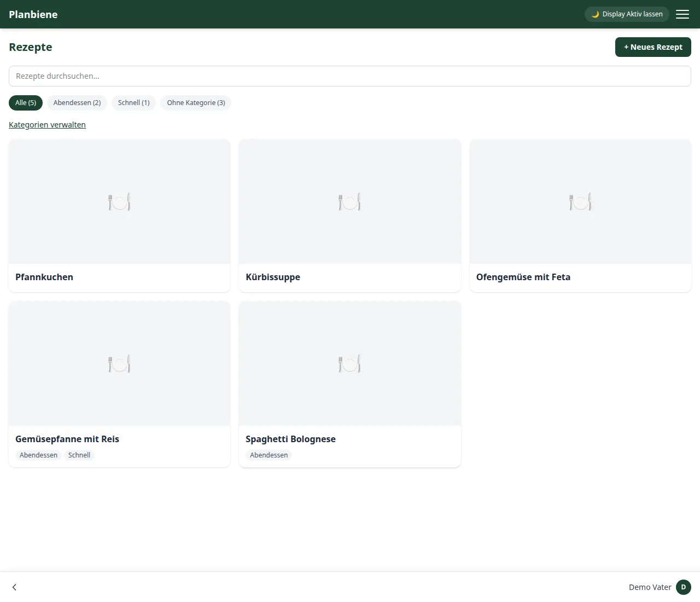
Task: Click Abendessen tag on Gemüsepfanne mit Reis
Action: [38, 455]
